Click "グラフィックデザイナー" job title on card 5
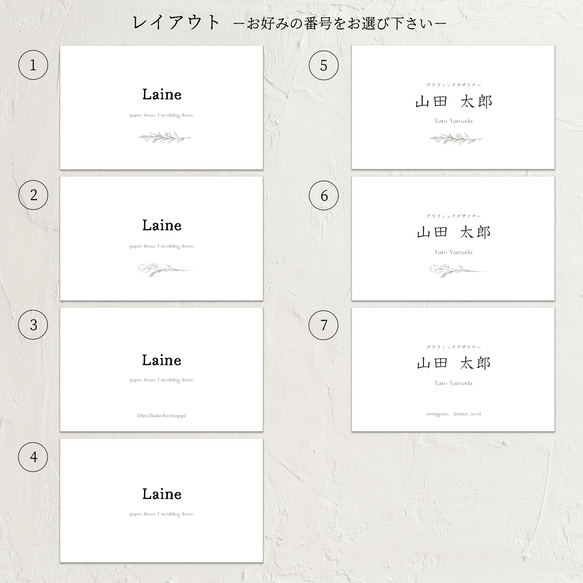The width and height of the screenshot is (583, 583). (454, 85)
